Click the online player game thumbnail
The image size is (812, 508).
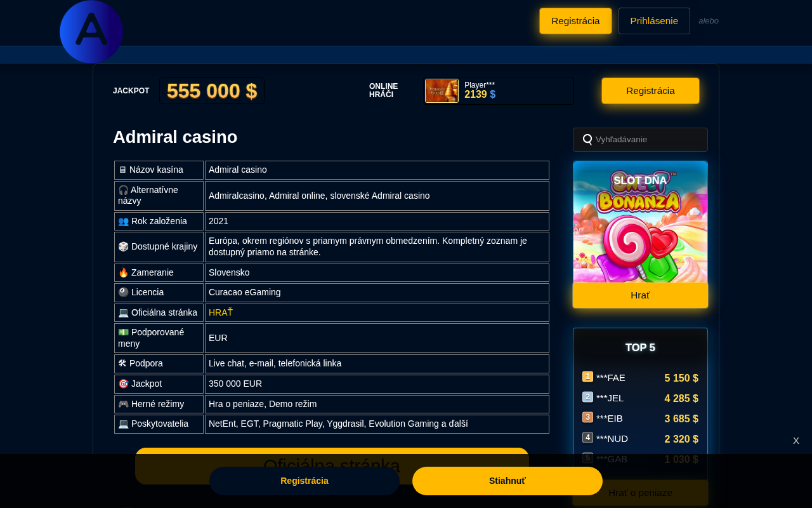pyautogui.click(x=442, y=91)
